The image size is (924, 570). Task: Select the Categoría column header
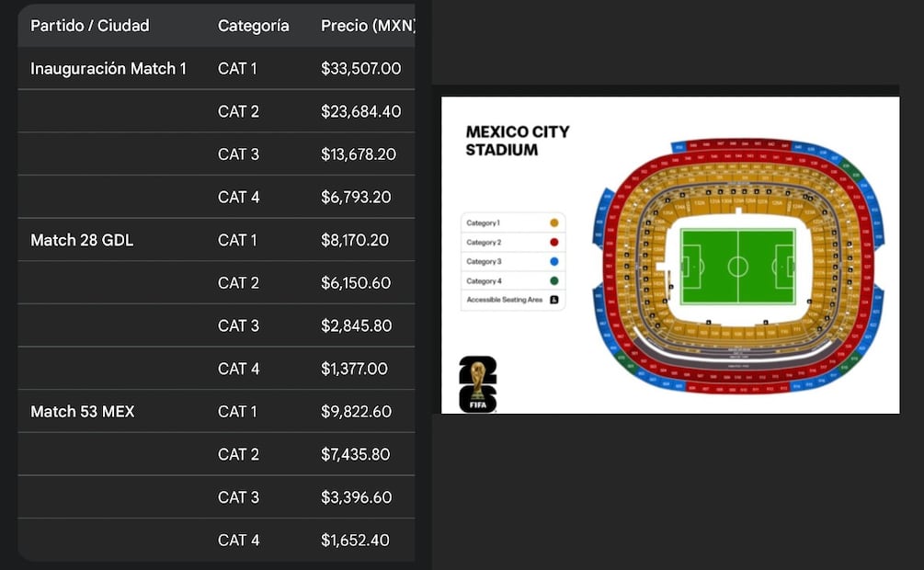pos(253,26)
